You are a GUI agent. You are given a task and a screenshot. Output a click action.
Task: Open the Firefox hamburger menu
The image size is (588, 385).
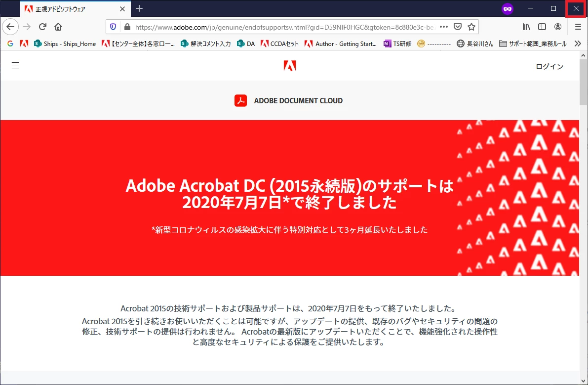tap(578, 27)
